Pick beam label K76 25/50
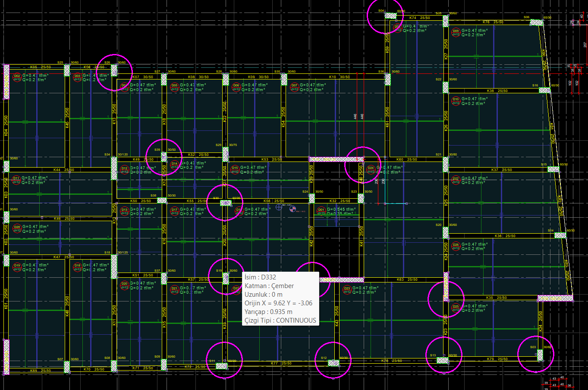The height and width of the screenshot is (390, 588). [x=493, y=22]
